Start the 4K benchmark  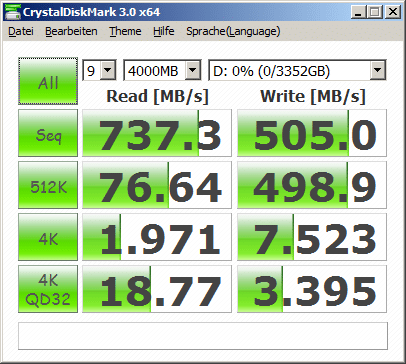(48, 237)
